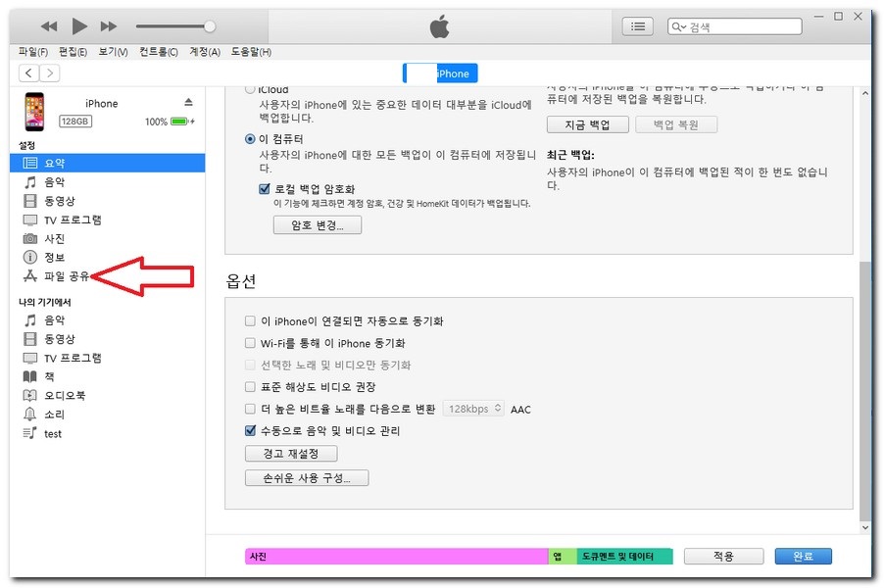Open 파일 공유 in the sidebar
The height and width of the screenshot is (588, 884).
(67, 276)
